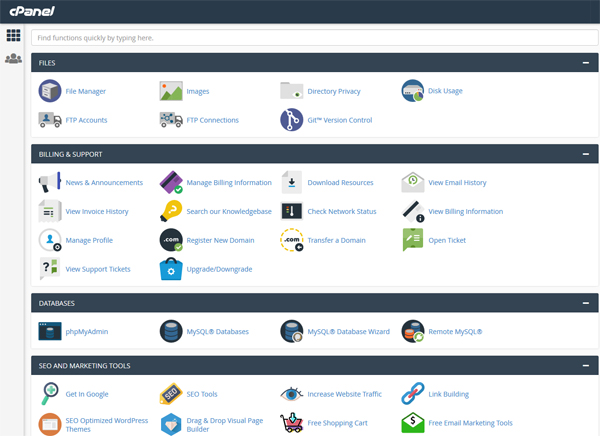This screenshot has width=600, height=436.
Task: Open the View Email History envelope icon
Action: pos(412,182)
